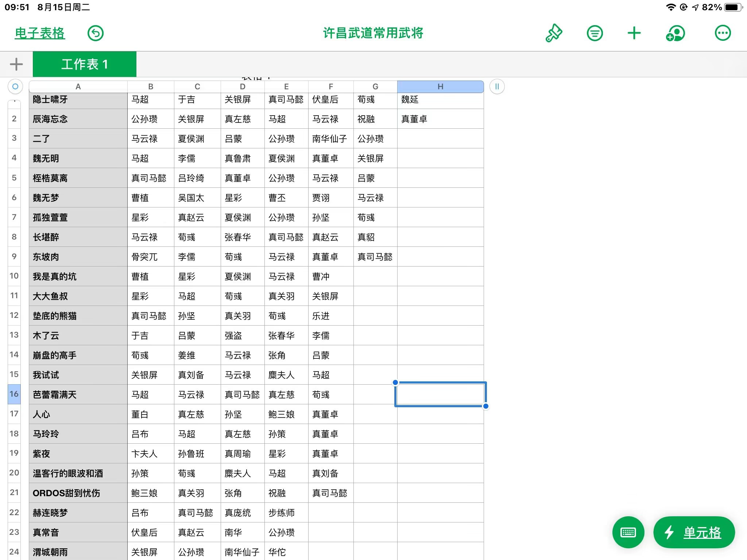Viewport: 747px width, 560px height.
Task: Select the cell containing 真董卓 in column H
Action: 440,119
